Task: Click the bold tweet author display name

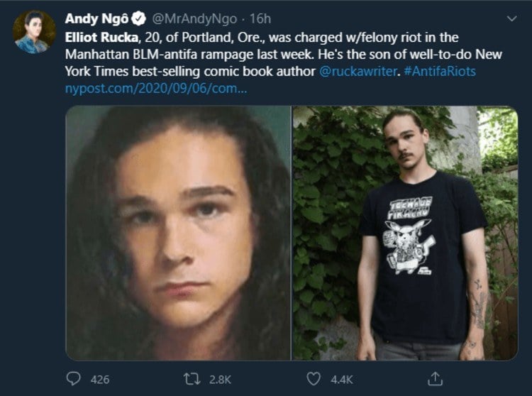Action: 96,18
